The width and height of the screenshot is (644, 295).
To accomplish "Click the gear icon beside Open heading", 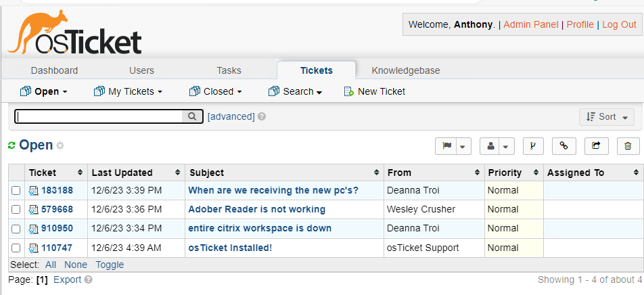I will click(x=60, y=145).
